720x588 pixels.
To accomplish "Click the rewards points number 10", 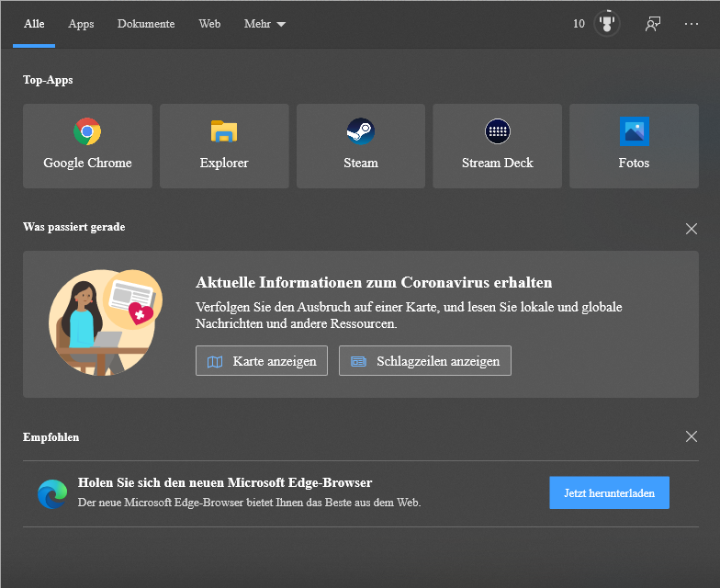I will click(579, 24).
